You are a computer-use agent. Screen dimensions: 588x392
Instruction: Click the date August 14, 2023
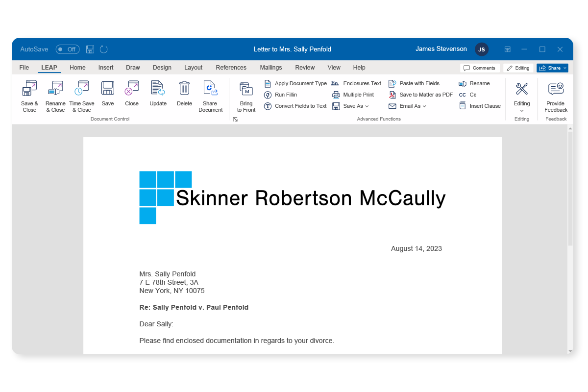(416, 248)
